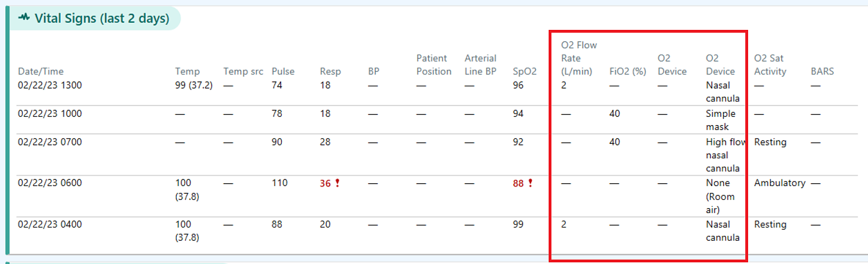
Task: Click the Ambulatory activity cell
Action: [x=780, y=183]
